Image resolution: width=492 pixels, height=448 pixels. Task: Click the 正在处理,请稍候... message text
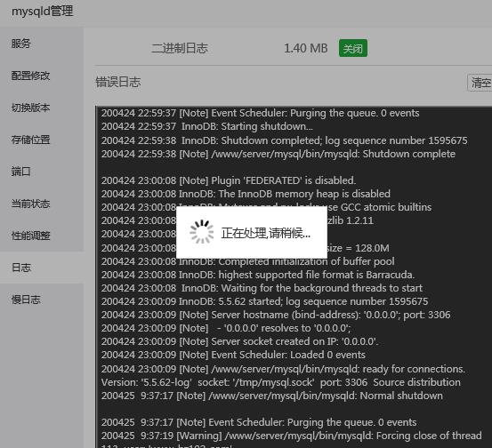pyautogui.click(x=266, y=233)
